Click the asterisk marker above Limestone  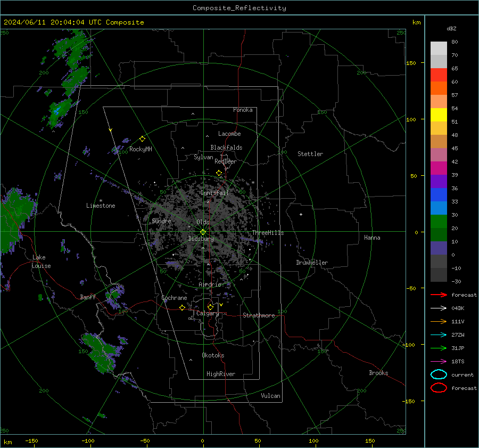pos(101,201)
